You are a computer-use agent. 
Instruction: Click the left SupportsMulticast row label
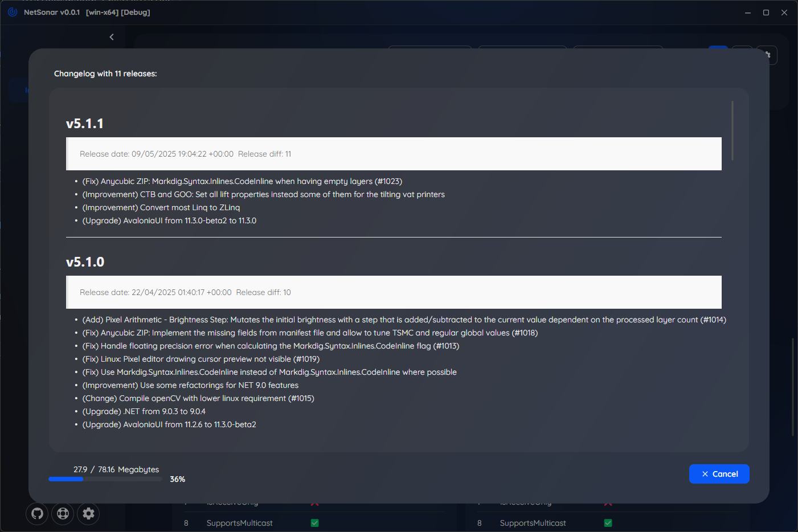pos(239,523)
